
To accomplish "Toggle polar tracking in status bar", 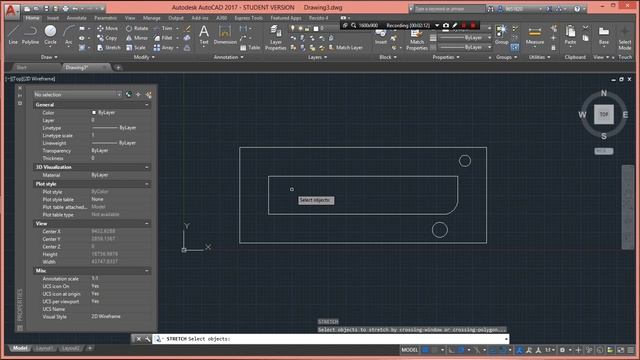I will (x=461, y=350).
